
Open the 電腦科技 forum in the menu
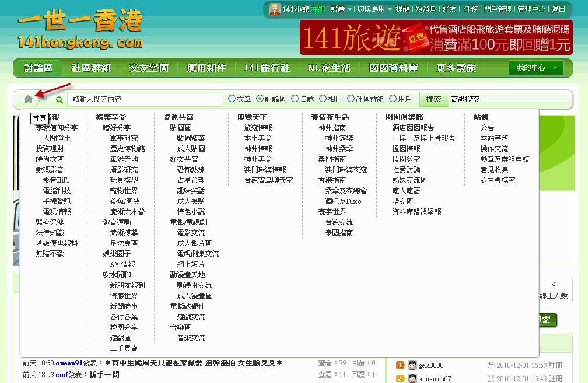click(x=57, y=191)
